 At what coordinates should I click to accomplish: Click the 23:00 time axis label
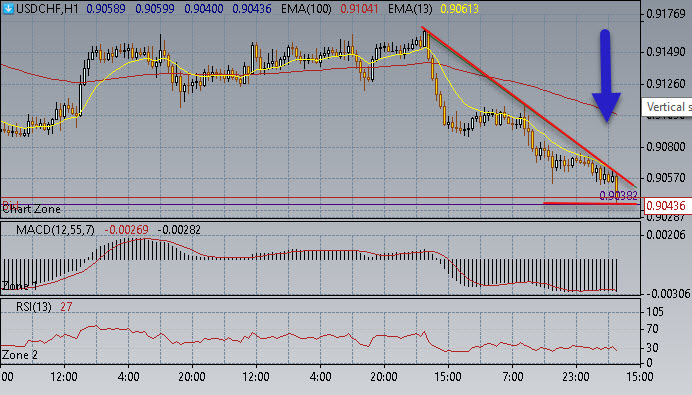point(575,377)
